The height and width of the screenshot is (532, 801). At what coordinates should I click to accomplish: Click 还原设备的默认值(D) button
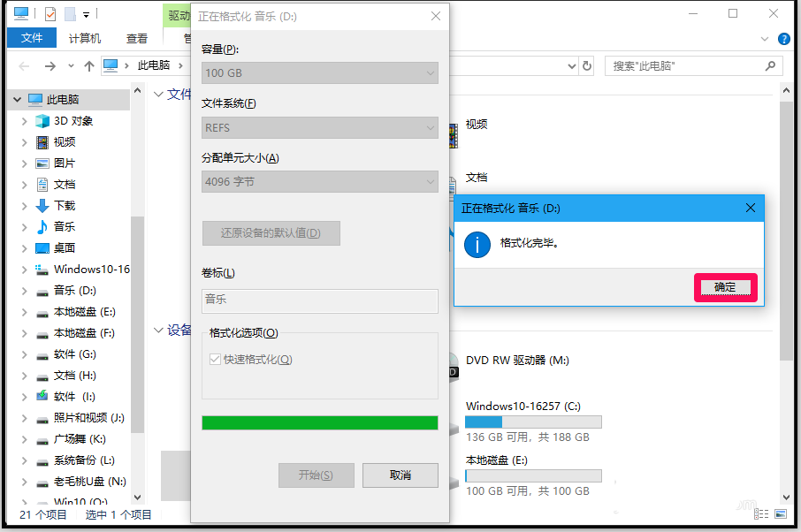click(271, 233)
